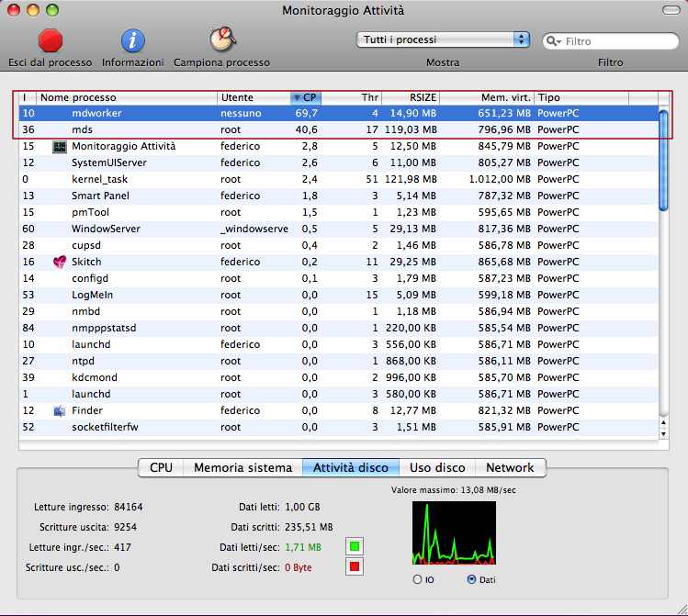This screenshot has height=616, width=688.
Task: Click the Skitch heart icon in process list
Action: tap(59, 262)
